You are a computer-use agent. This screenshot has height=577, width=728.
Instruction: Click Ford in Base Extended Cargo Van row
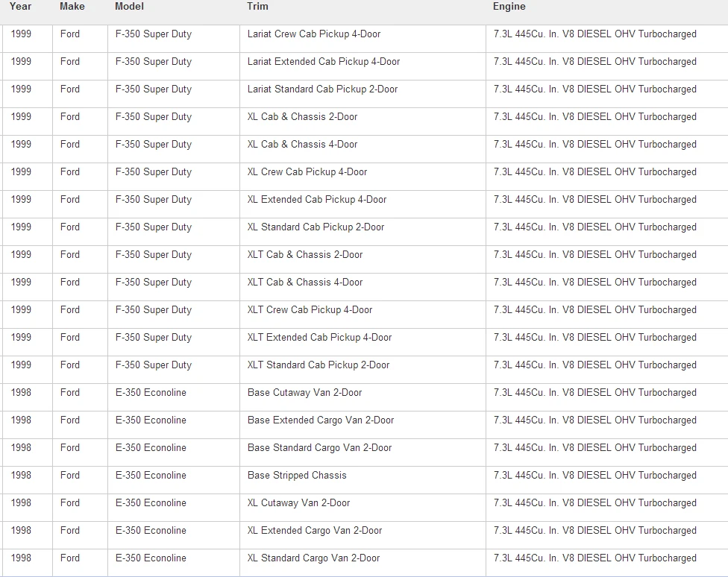70,420
